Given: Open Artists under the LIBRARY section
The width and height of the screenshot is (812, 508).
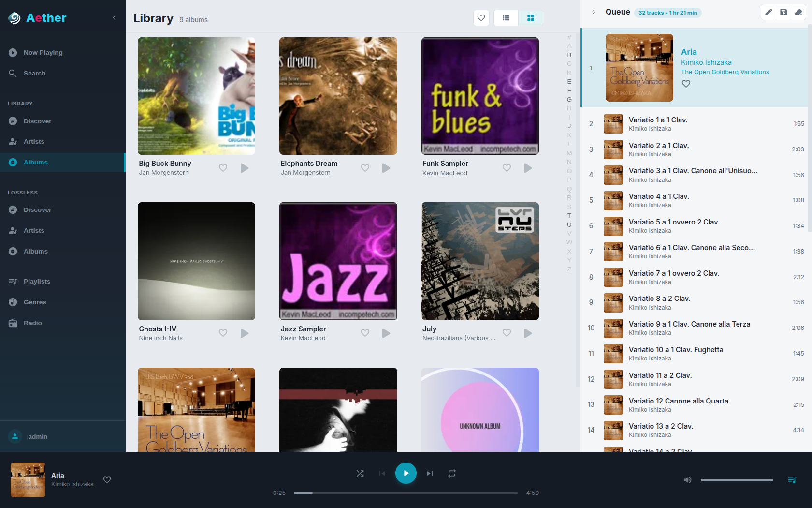Looking at the screenshot, I should coord(63,141).
